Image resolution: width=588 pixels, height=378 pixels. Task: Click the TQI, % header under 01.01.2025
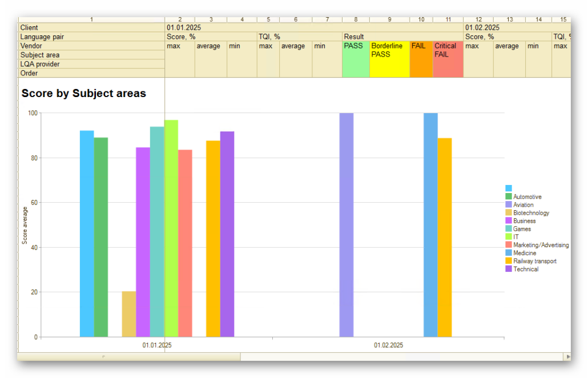pos(269,37)
